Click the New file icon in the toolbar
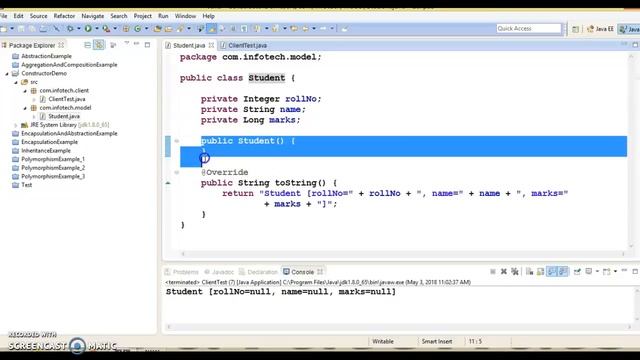Image resolution: width=640 pixels, height=360 pixels. (x=3, y=29)
